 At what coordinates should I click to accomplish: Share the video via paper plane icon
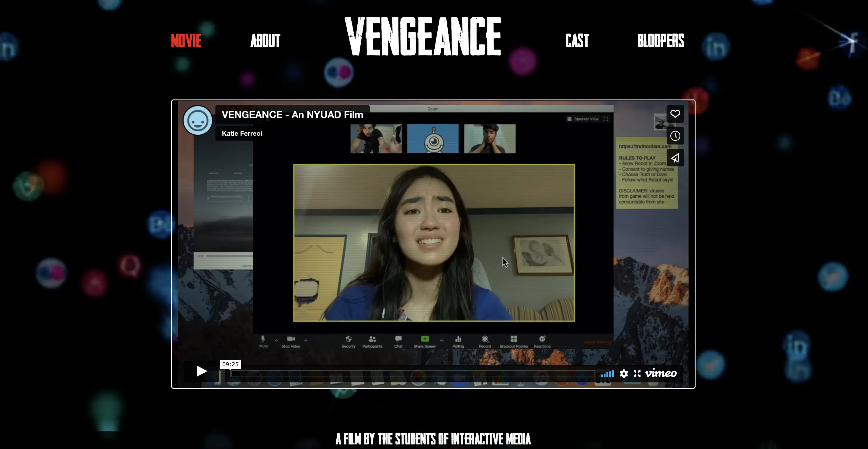coord(675,158)
